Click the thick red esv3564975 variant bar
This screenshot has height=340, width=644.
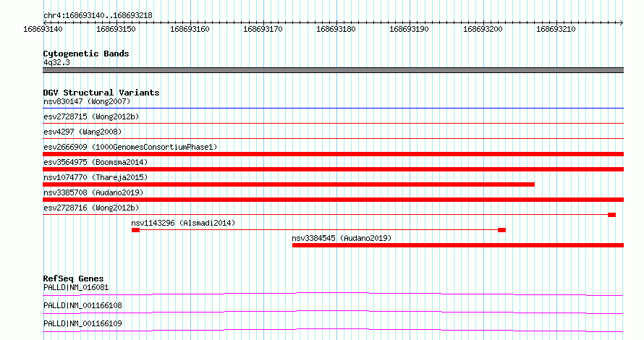(333, 169)
